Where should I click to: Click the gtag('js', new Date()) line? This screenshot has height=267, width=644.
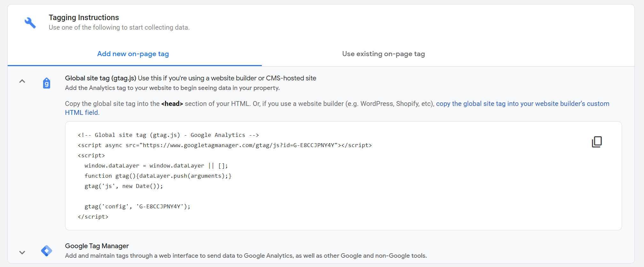coord(124,186)
